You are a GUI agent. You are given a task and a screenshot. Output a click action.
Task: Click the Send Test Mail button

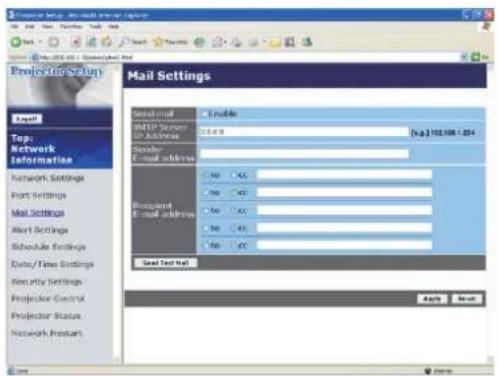(x=166, y=263)
